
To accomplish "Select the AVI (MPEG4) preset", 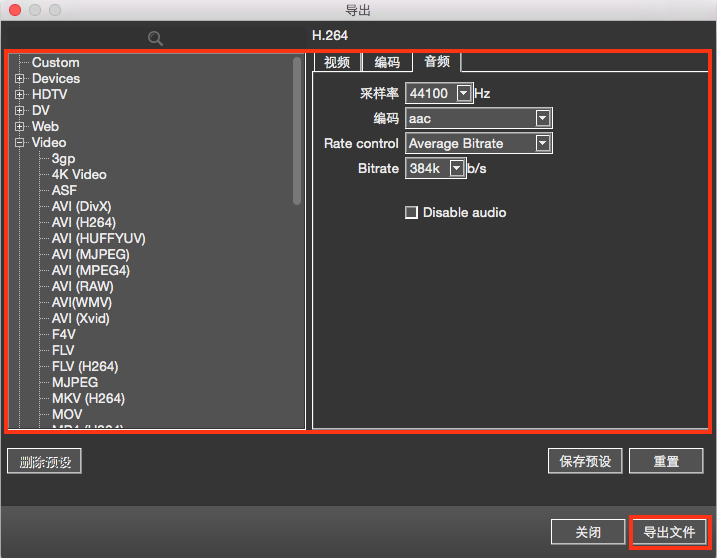I will [91, 271].
